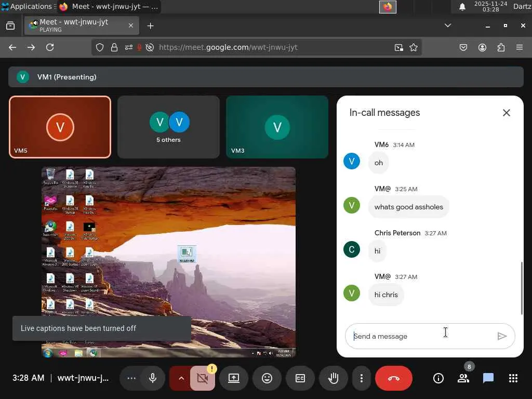Click Chris Peterson's avatar in chat

[x=352, y=249]
